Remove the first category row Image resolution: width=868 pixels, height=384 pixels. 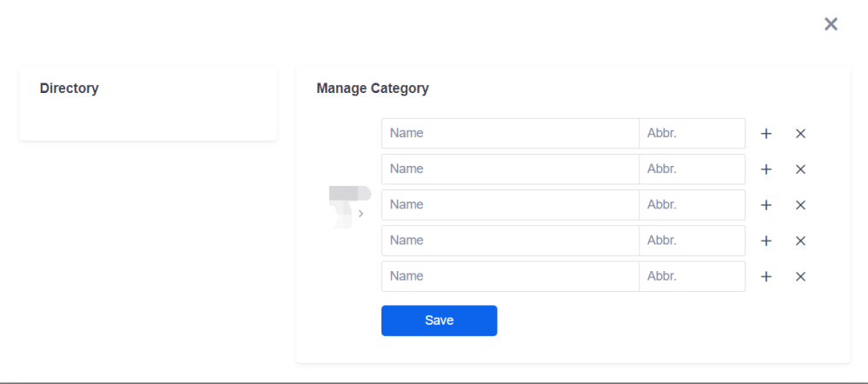801,134
